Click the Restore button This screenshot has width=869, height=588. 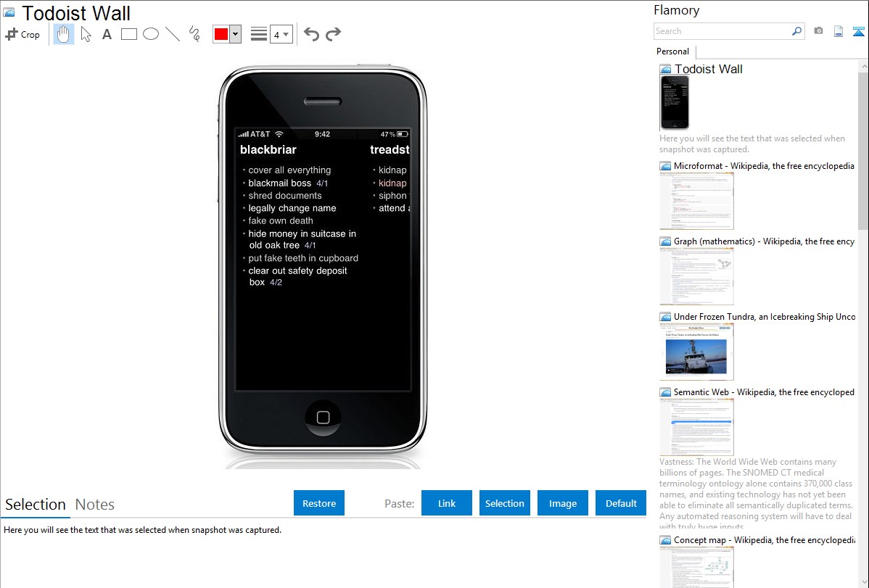click(319, 503)
